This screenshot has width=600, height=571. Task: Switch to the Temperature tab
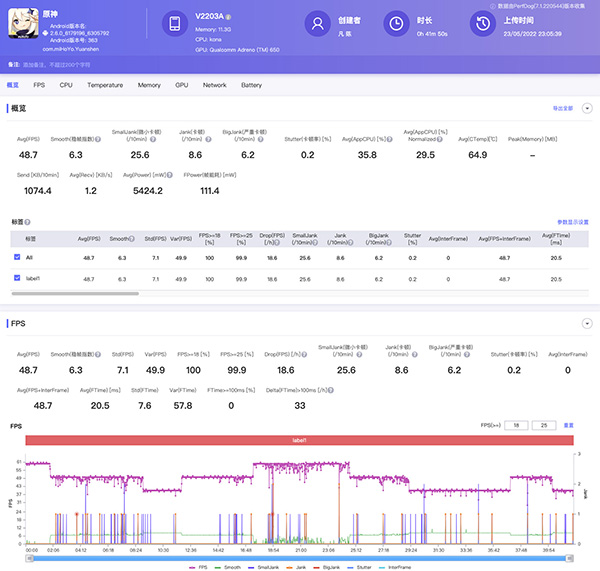(x=105, y=85)
